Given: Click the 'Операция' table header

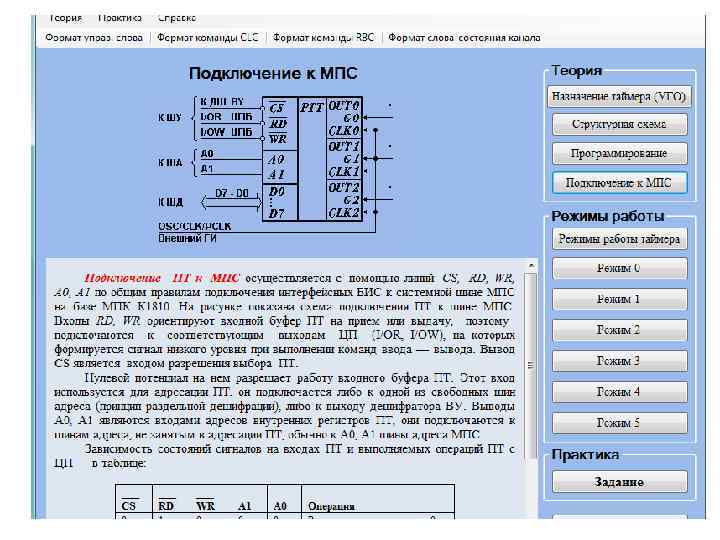Looking at the screenshot, I should (x=331, y=506).
